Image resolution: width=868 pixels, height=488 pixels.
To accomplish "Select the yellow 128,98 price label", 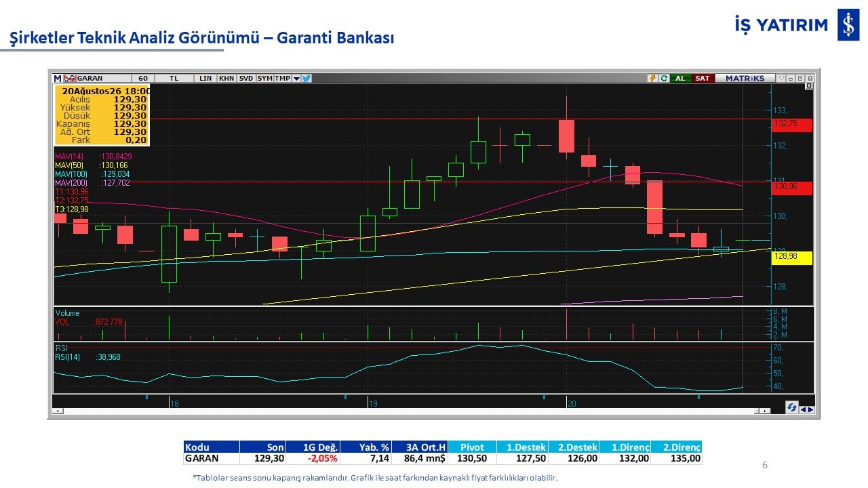I will 792,257.
